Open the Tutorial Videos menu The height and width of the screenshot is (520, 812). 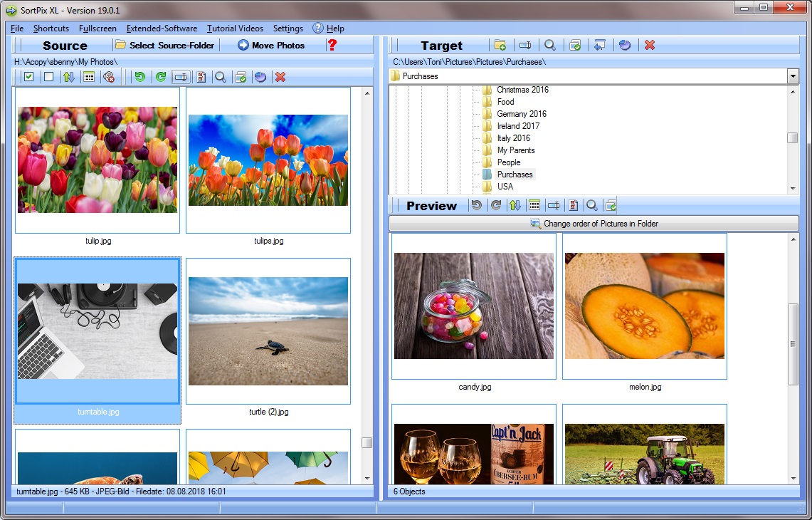click(235, 28)
